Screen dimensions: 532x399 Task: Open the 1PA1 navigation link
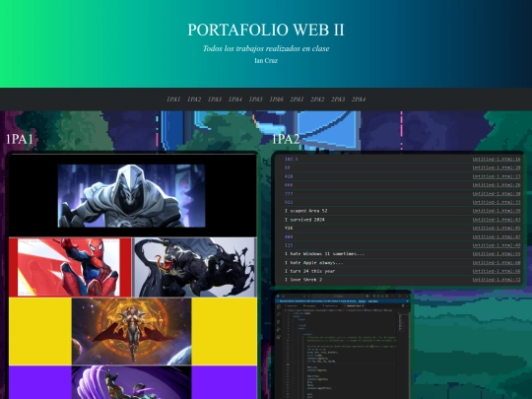pyautogui.click(x=173, y=100)
